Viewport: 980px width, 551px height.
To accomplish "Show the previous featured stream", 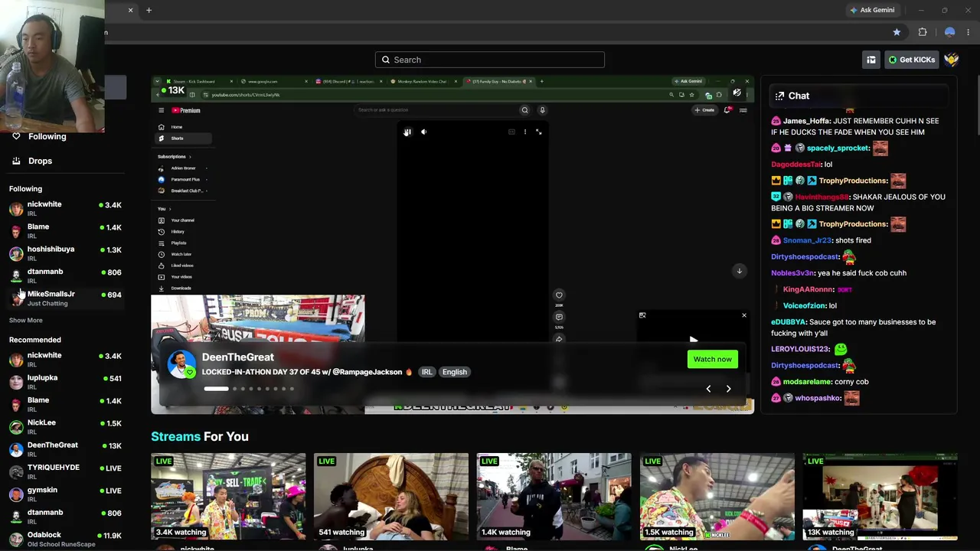I will coord(708,389).
